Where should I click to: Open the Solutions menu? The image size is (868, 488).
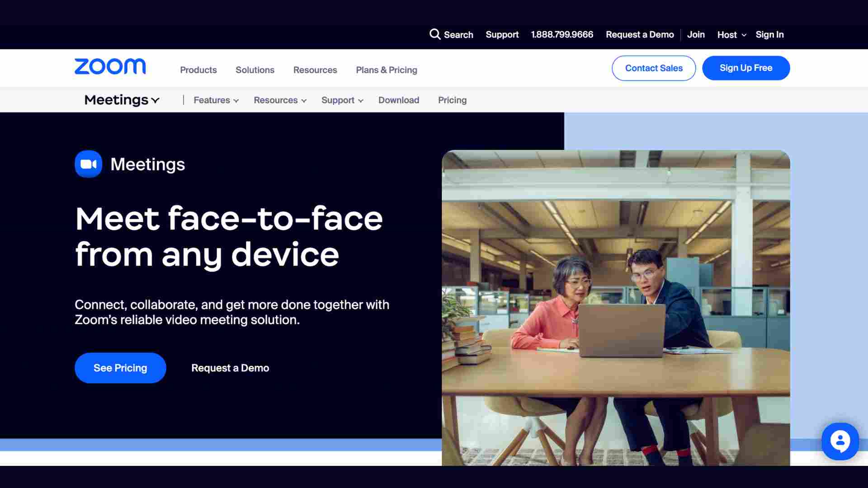pos(255,70)
